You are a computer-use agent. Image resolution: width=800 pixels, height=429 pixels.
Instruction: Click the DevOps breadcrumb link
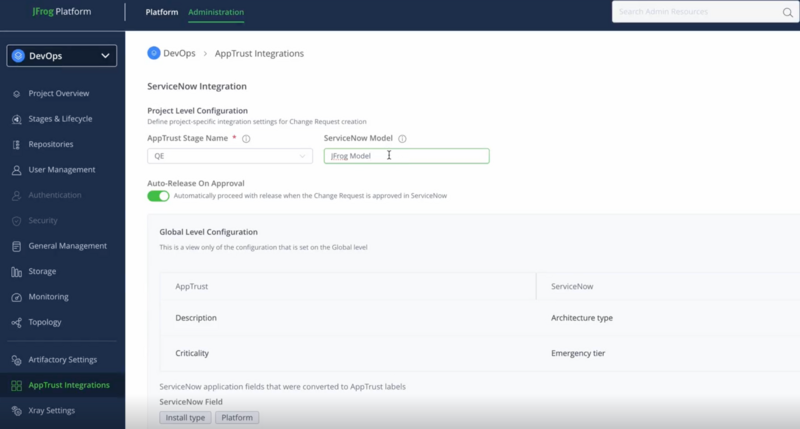[x=179, y=54]
